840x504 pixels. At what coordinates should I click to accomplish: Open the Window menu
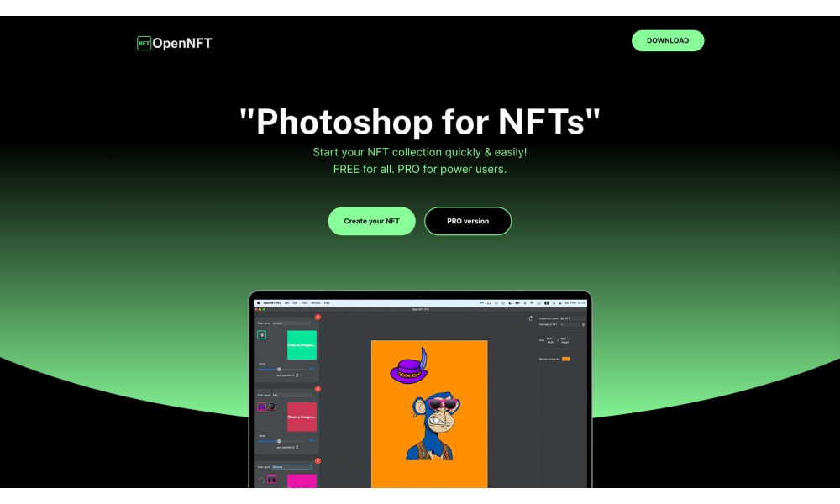(316, 303)
